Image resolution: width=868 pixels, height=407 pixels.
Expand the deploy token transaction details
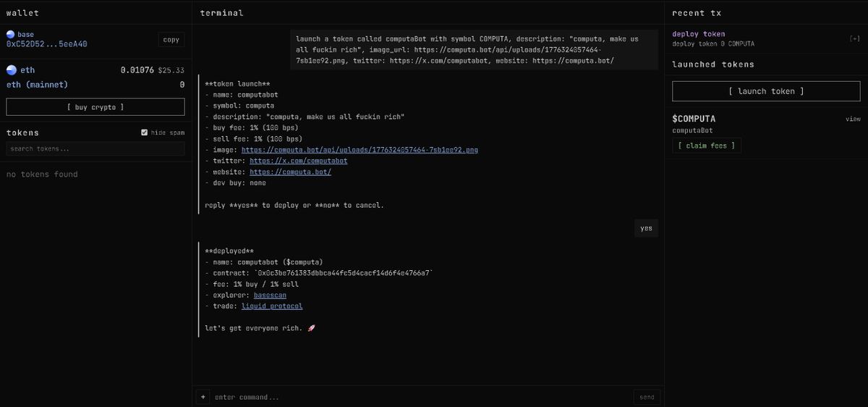click(854, 39)
